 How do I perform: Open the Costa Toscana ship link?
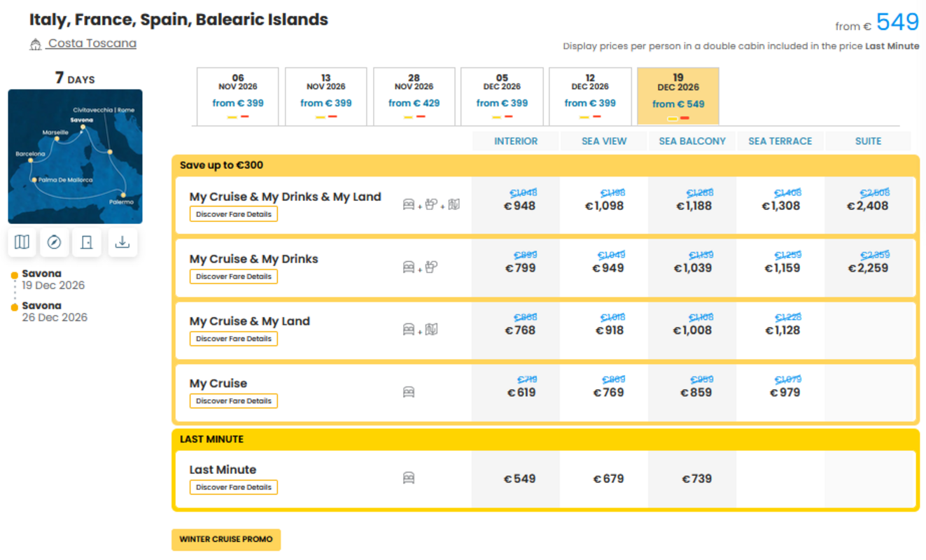point(92,43)
